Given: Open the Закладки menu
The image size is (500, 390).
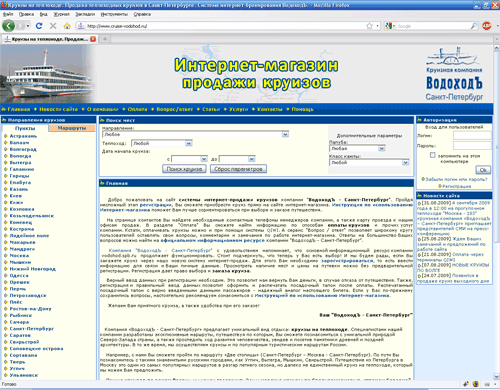Looking at the screenshot, I should click(85, 14).
